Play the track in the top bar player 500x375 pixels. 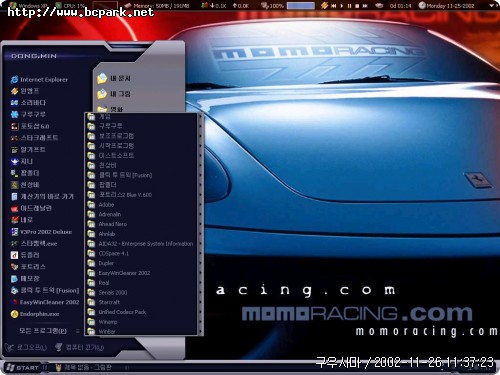(342, 6)
